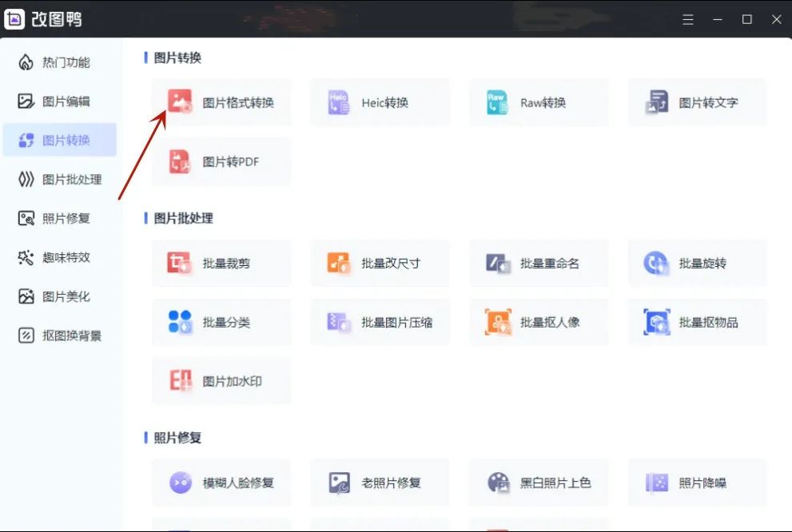Image resolution: width=792 pixels, height=532 pixels.
Task: Launch the 批量改尺寸 resizer
Action: click(380, 262)
